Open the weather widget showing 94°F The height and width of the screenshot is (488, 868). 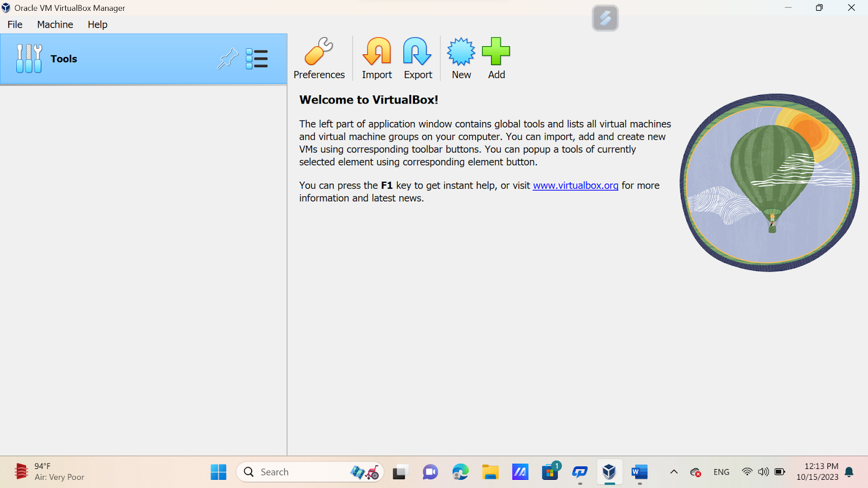pyautogui.click(x=49, y=472)
